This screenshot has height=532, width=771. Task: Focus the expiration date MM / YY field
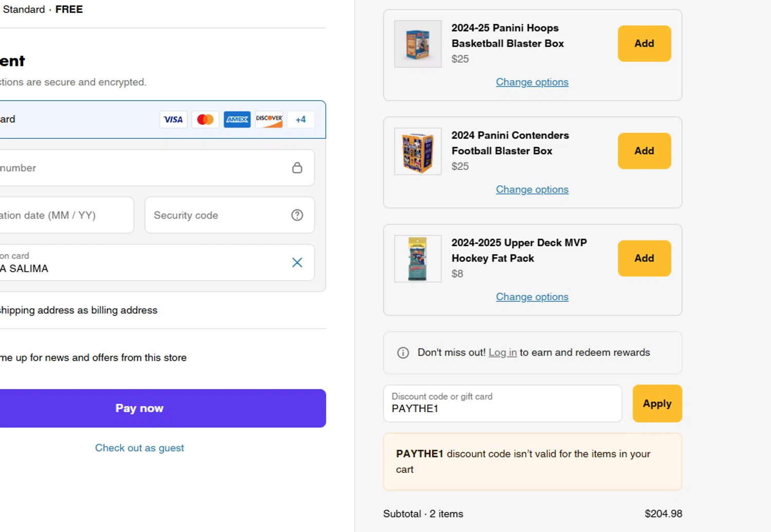click(66, 215)
